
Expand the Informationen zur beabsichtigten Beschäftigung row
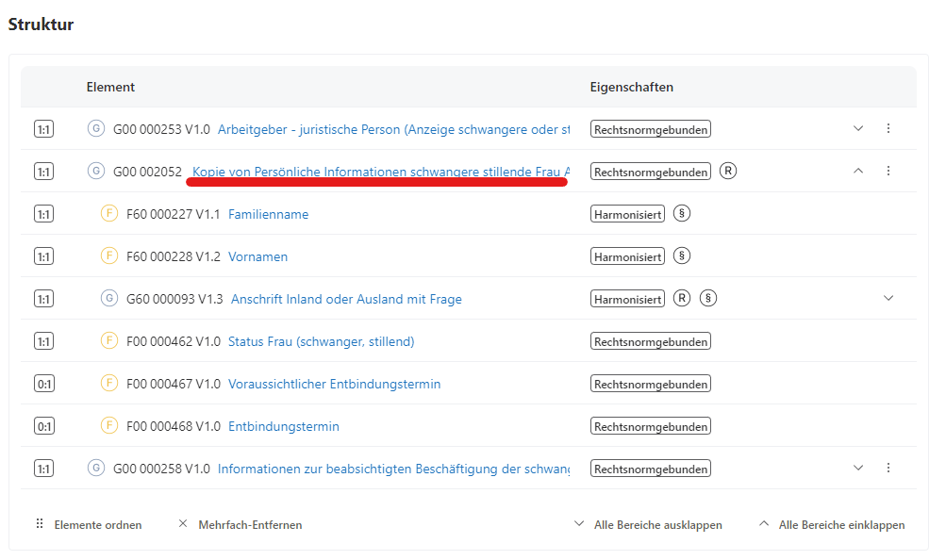pos(858,468)
